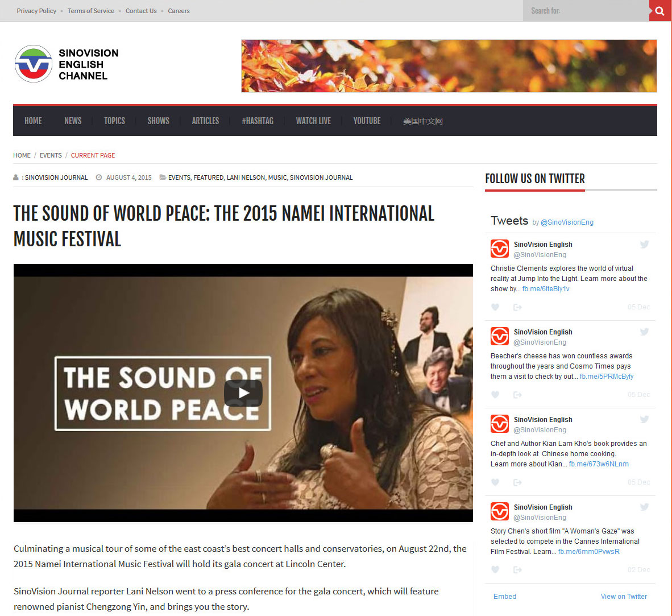Open the SHOWS navigation menu item

pyautogui.click(x=158, y=121)
